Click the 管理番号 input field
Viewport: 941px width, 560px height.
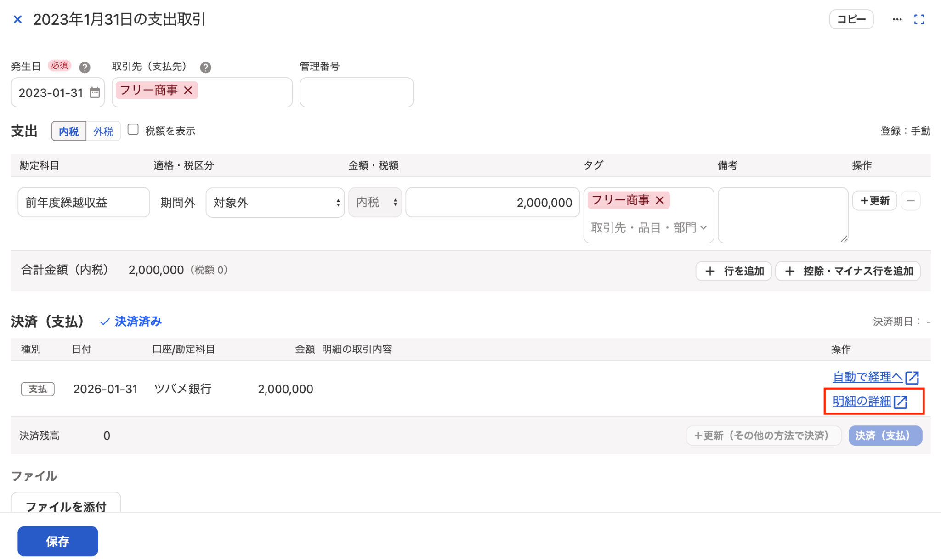357,92
